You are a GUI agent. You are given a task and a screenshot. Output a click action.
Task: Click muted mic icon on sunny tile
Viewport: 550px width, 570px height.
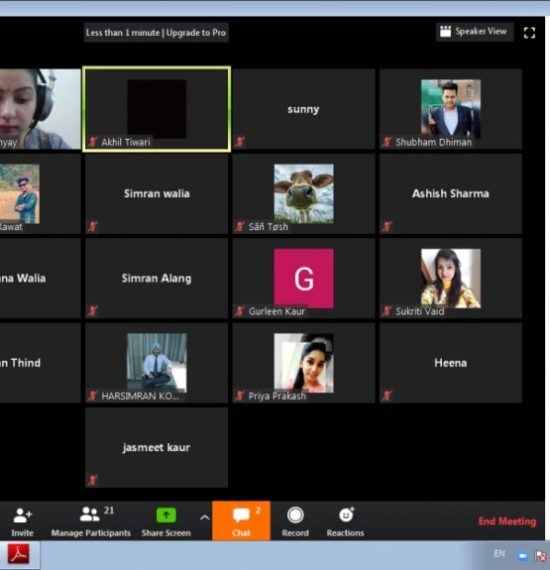pyautogui.click(x=240, y=141)
